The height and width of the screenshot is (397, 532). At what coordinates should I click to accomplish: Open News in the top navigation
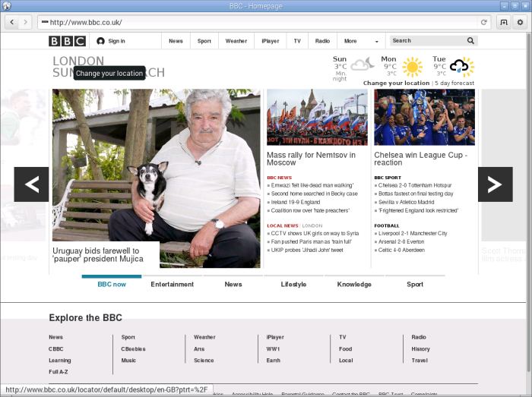coord(176,41)
